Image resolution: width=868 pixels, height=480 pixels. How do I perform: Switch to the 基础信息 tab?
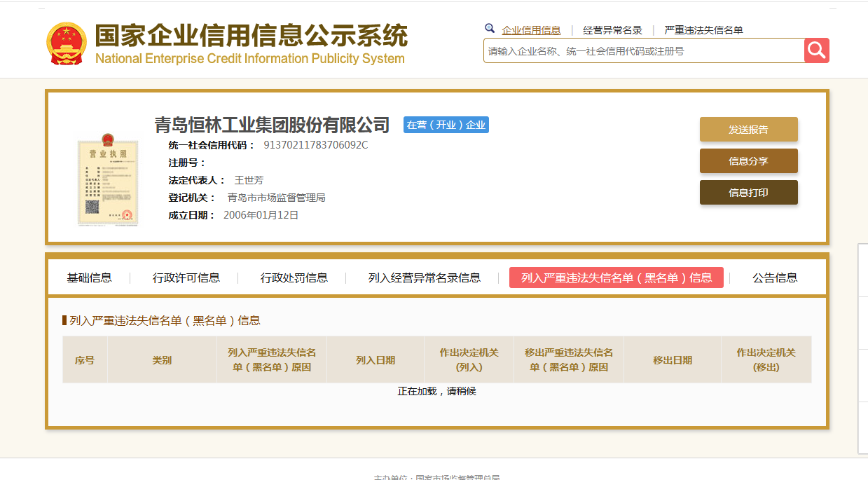[89, 277]
